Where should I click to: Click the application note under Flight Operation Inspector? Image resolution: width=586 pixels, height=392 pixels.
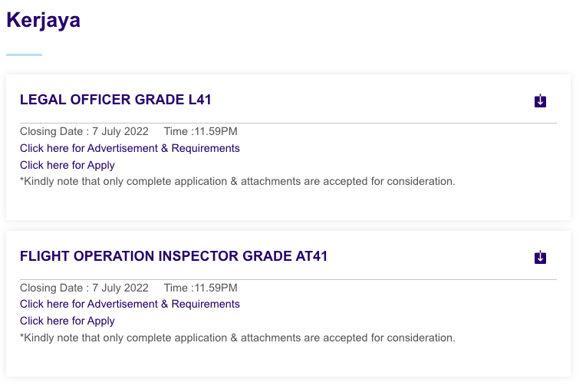click(x=238, y=338)
